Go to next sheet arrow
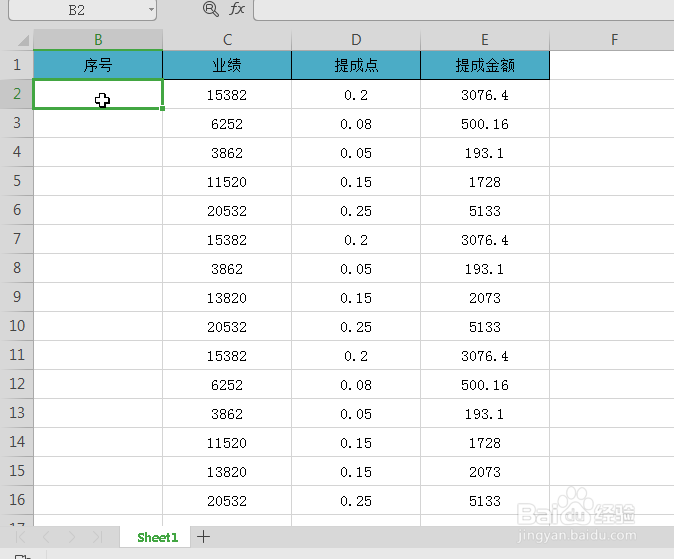This screenshot has width=674, height=559. pos(72,537)
